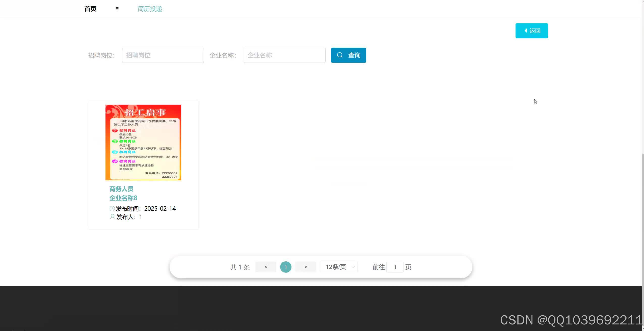Image resolution: width=644 pixels, height=331 pixels.
Task: Click the person icon next to 发布人
Action: point(112,217)
